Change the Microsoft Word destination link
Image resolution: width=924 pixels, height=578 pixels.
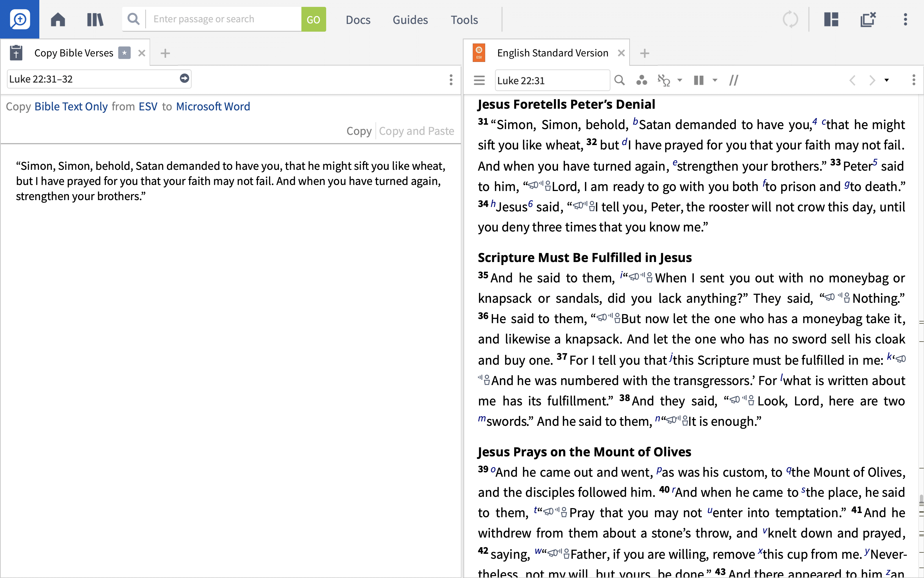coord(213,106)
